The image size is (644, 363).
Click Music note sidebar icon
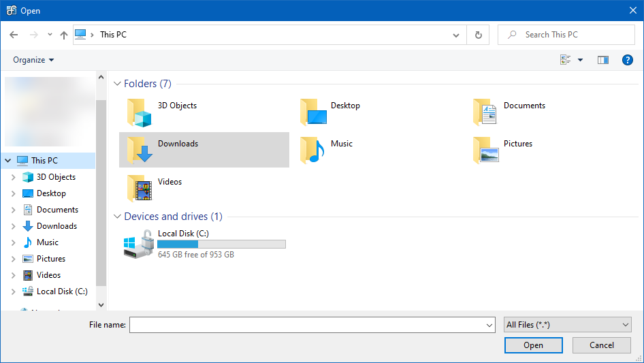tap(27, 242)
